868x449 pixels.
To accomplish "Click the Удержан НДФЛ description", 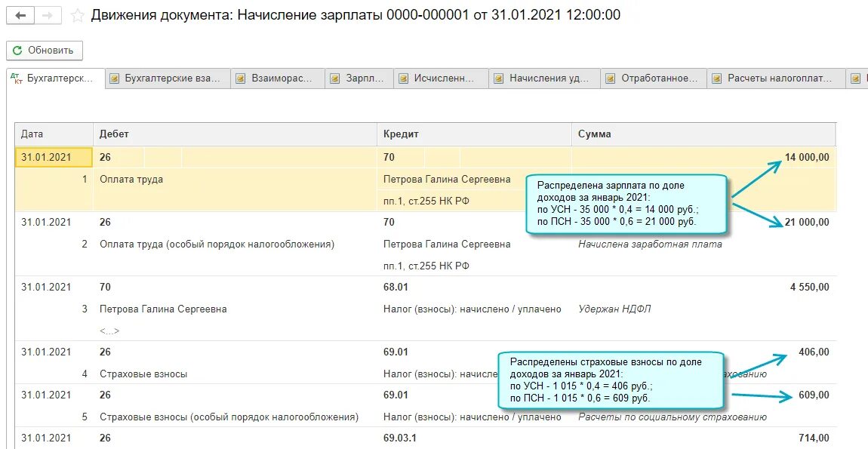I will [614, 309].
